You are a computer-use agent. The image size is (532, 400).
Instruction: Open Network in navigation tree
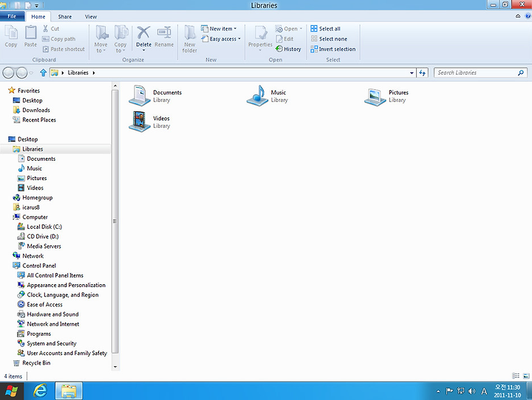pos(33,256)
